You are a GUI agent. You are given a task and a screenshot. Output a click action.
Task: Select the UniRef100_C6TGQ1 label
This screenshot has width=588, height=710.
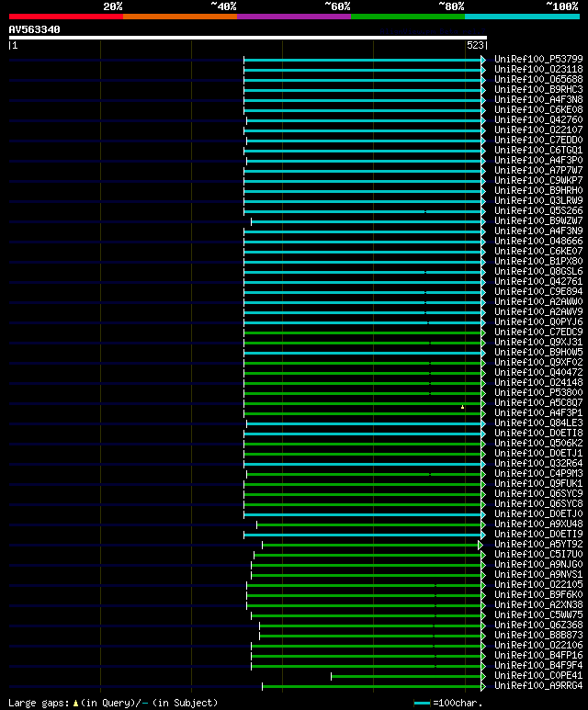click(x=538, y=151)
